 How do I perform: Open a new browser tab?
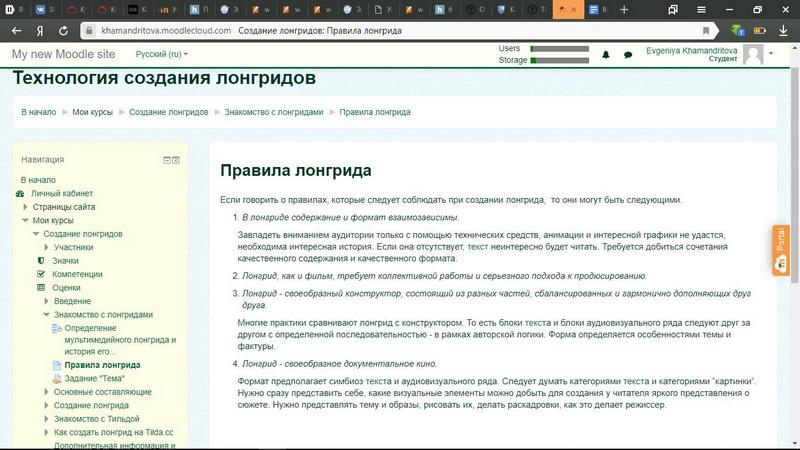624,9
